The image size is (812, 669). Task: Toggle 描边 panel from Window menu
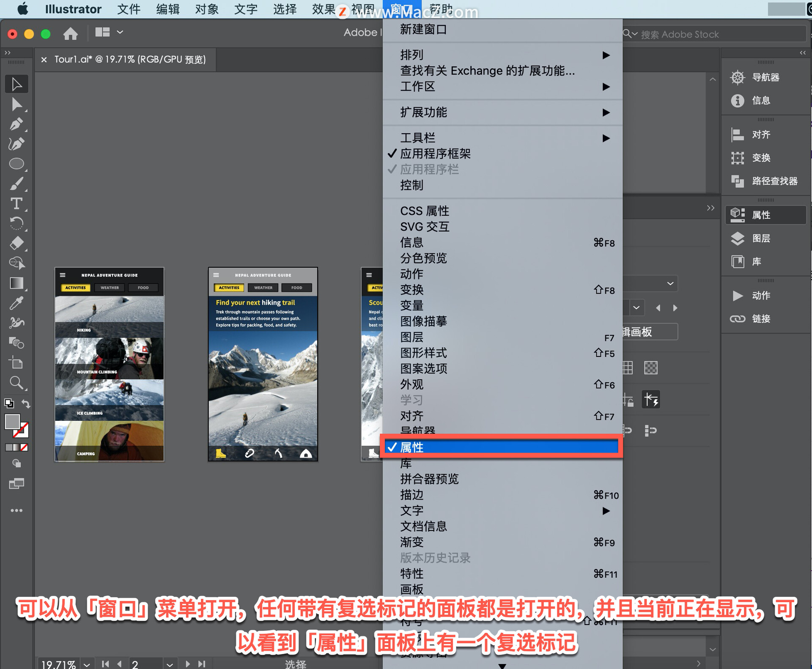click(x=502, y=495)
